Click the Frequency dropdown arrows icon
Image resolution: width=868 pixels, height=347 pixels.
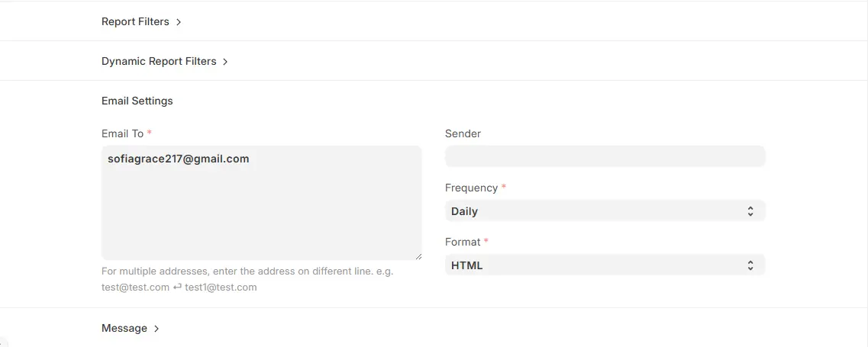click(x=750, y=210)
